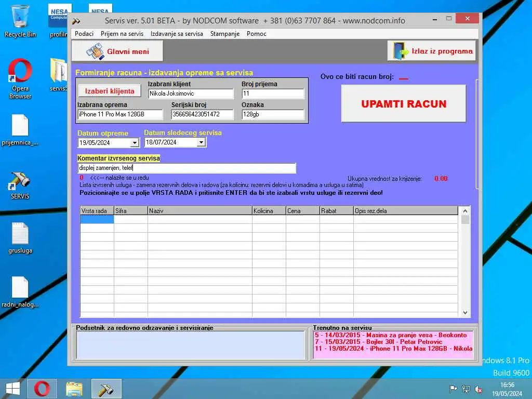
Task: Click the servis folder on desktop
Action: [x=59, y=75]
